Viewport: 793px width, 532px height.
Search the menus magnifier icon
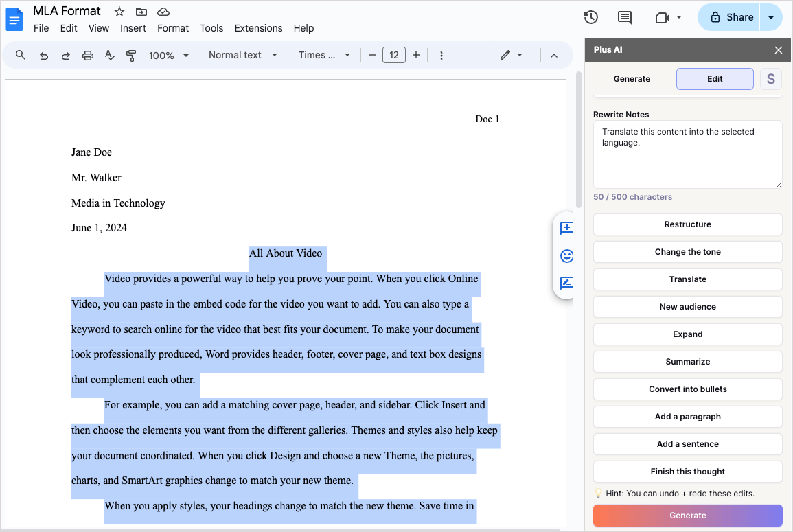click(x=20, y=55)
